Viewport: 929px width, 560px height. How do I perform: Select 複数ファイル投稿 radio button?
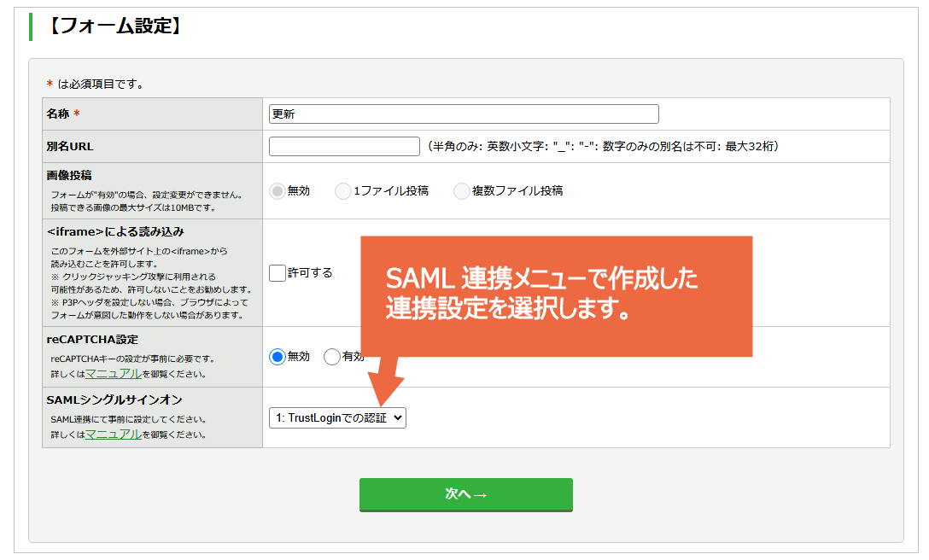pyautogui.click(x=461, y=191)
